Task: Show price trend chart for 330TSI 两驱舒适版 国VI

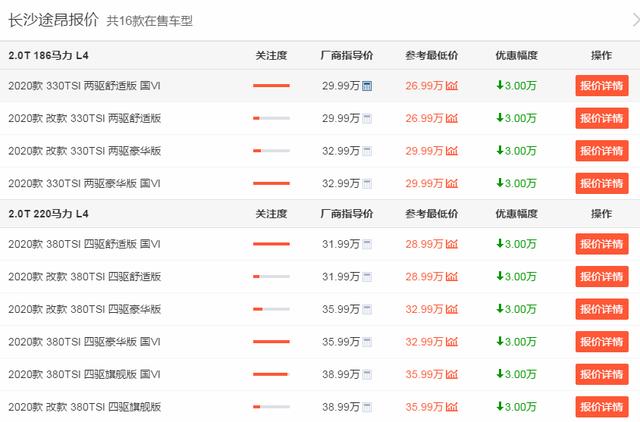Action: (x=452, y=86)
